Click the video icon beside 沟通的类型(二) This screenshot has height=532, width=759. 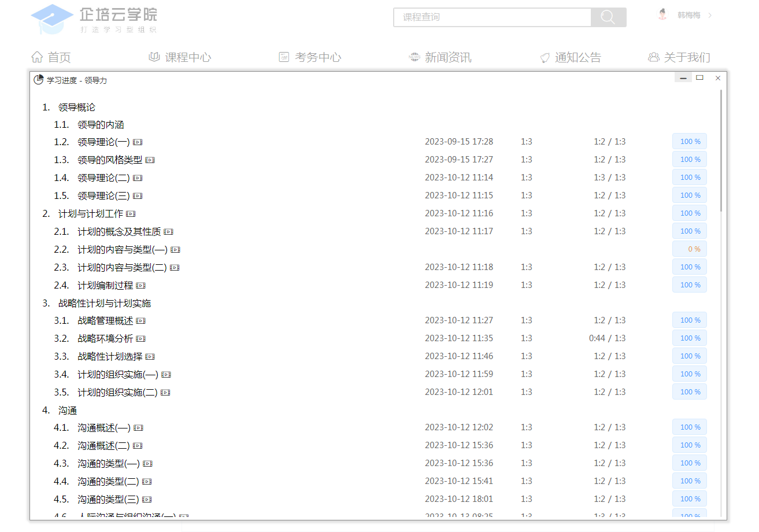tap(147, 482)
